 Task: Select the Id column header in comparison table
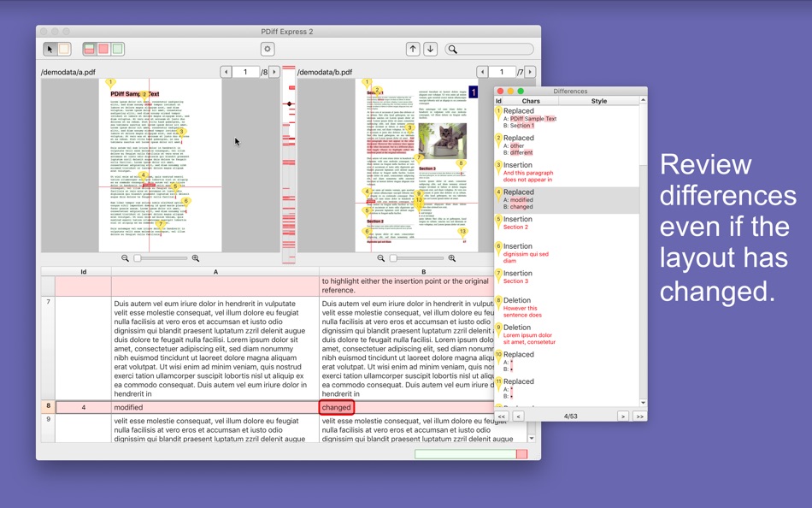(84, 272)
